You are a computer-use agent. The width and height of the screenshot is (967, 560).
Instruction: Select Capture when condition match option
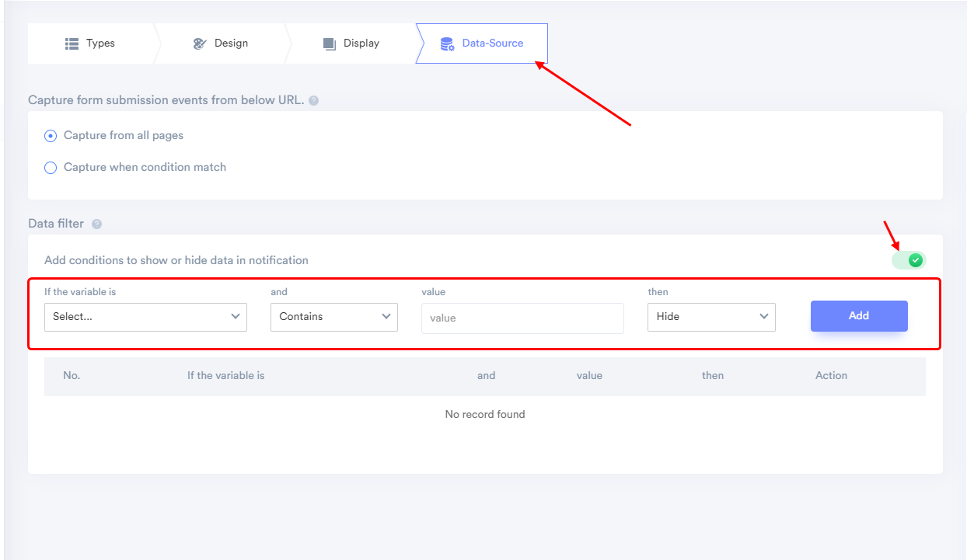tap(135, 167)
